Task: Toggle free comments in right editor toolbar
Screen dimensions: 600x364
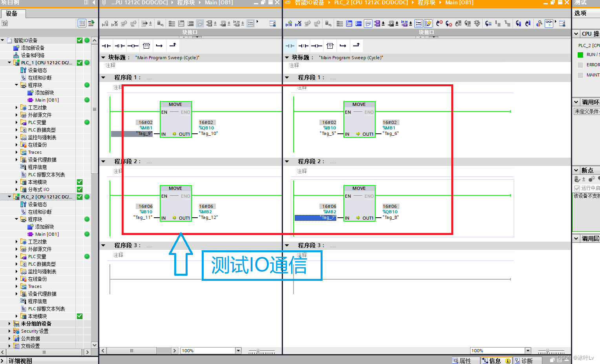Action: [368, 24]
